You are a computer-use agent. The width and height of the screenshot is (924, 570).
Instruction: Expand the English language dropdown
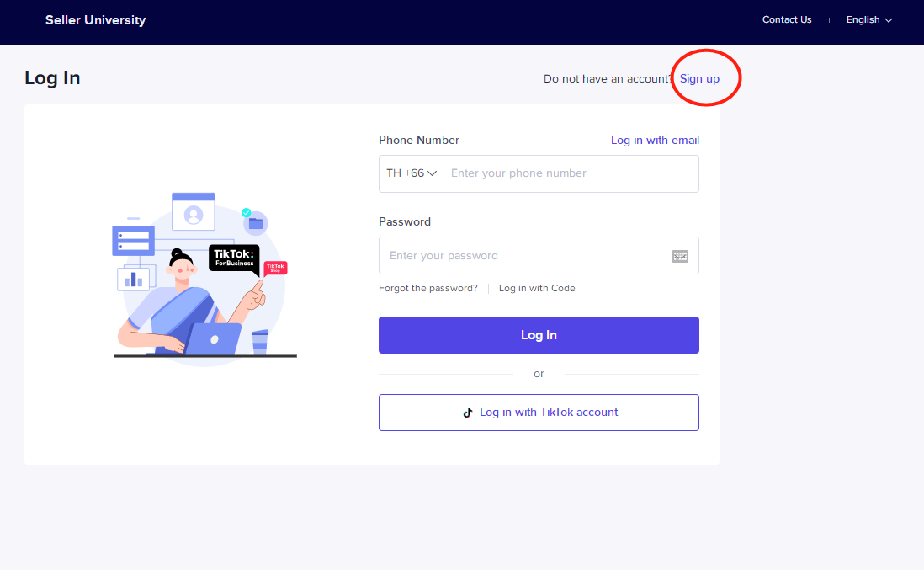pos(869,19)
